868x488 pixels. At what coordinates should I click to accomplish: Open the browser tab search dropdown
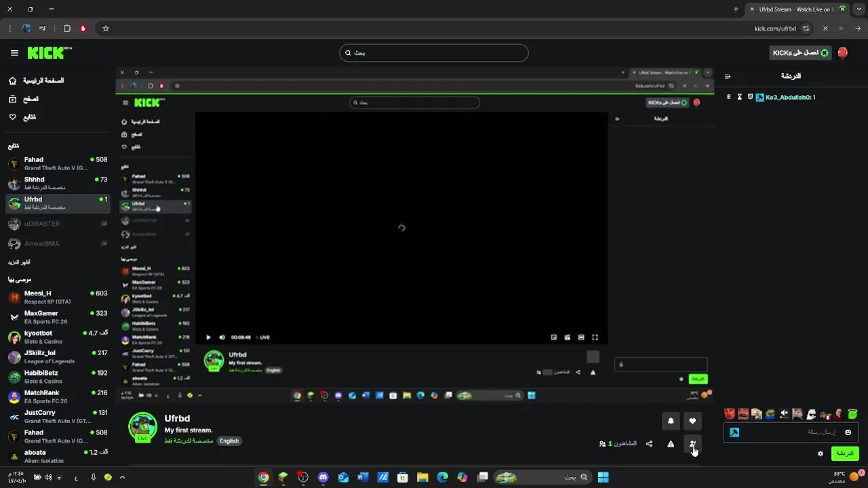coord(859,9)
